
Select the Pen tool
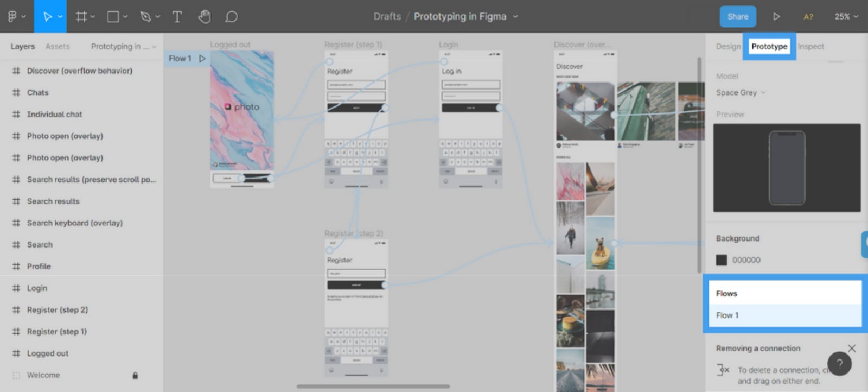pos(145,16)
